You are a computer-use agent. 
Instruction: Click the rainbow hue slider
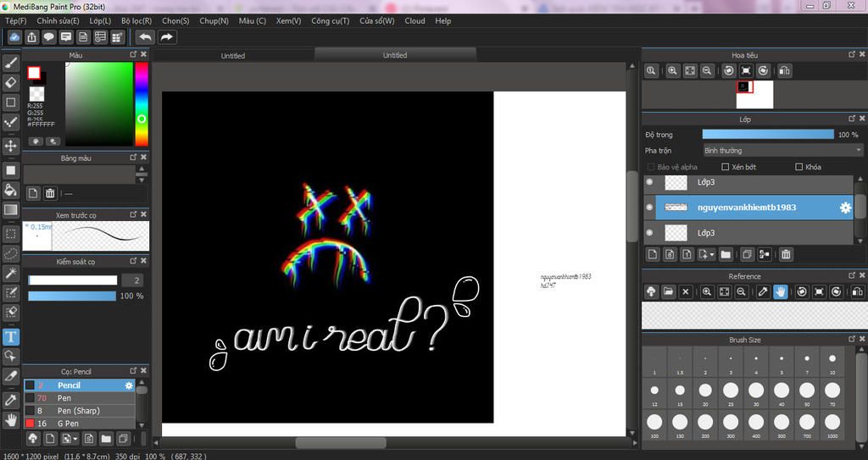point(142,104)
